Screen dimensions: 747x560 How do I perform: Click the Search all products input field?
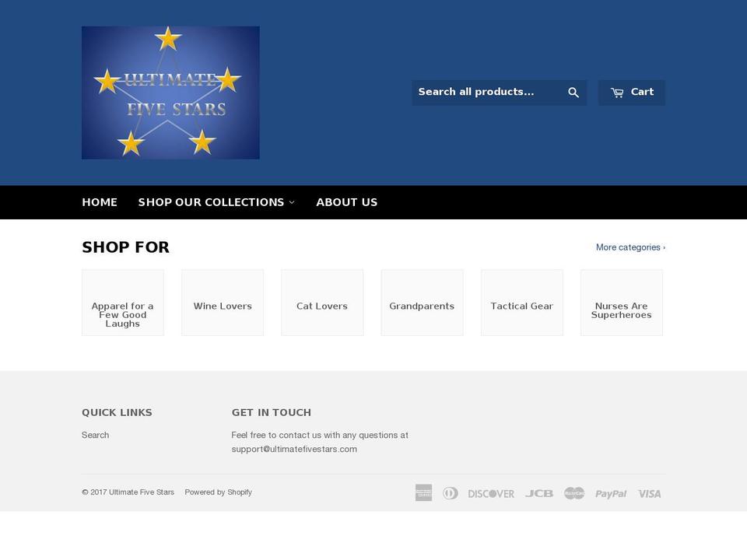tap(482, 92)
